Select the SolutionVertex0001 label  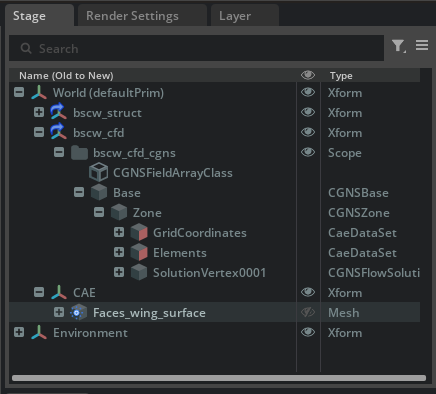click(x=209, y=273)
